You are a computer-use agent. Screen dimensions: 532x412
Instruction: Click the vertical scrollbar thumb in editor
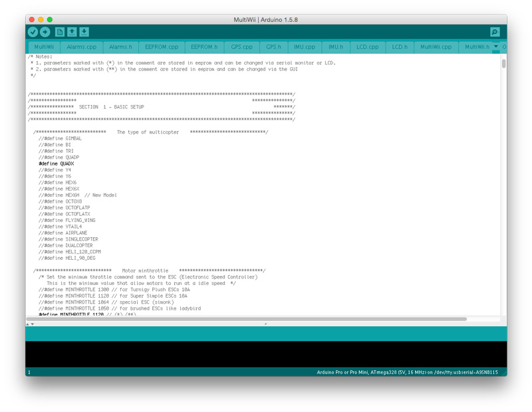[503, 63]
